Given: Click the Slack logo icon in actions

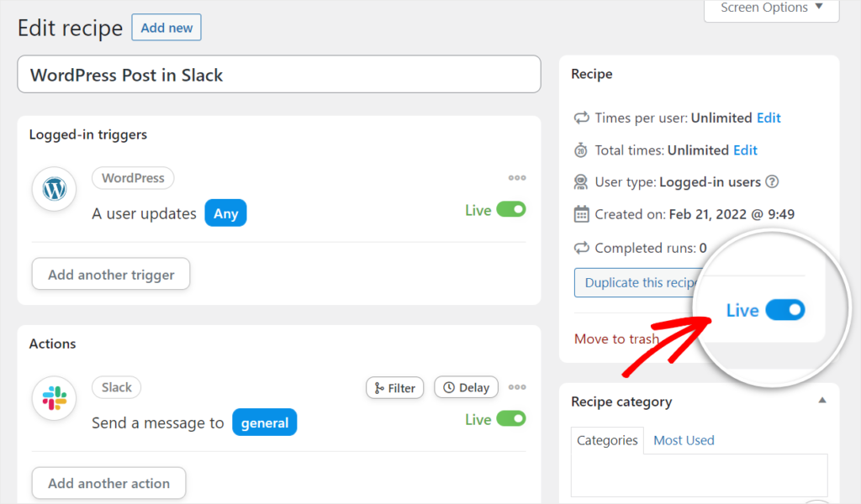Looking at the screenshot, I should point(55,398).
